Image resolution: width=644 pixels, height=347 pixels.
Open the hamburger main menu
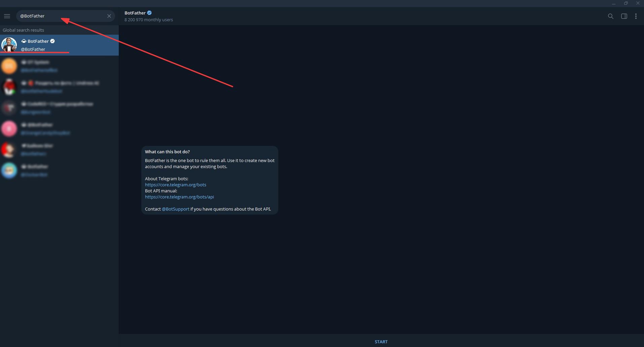click(7, 16)
